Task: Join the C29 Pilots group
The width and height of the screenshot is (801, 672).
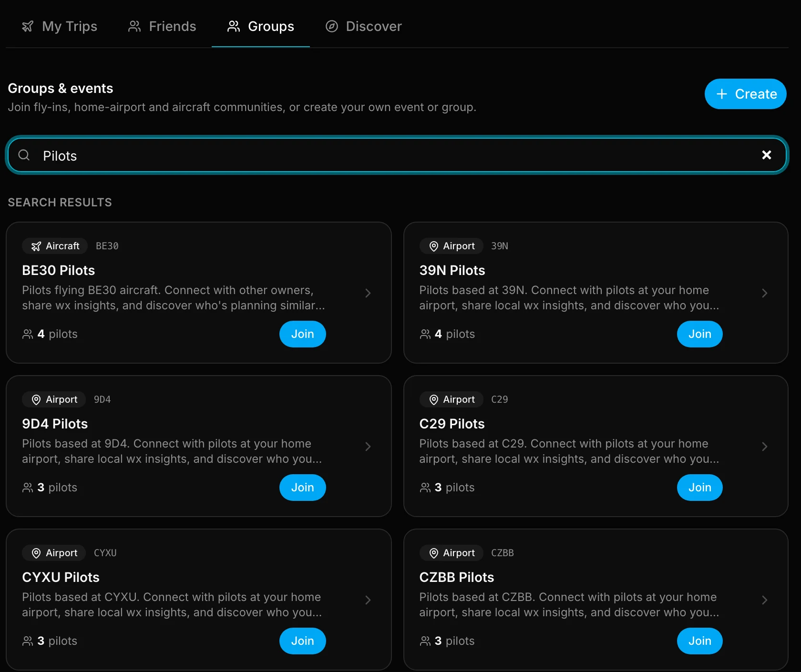Action: click(699, 488)
